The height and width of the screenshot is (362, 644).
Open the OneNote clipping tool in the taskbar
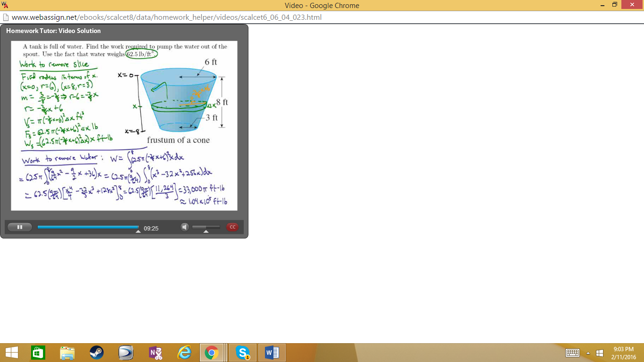[x=155, y=353]
